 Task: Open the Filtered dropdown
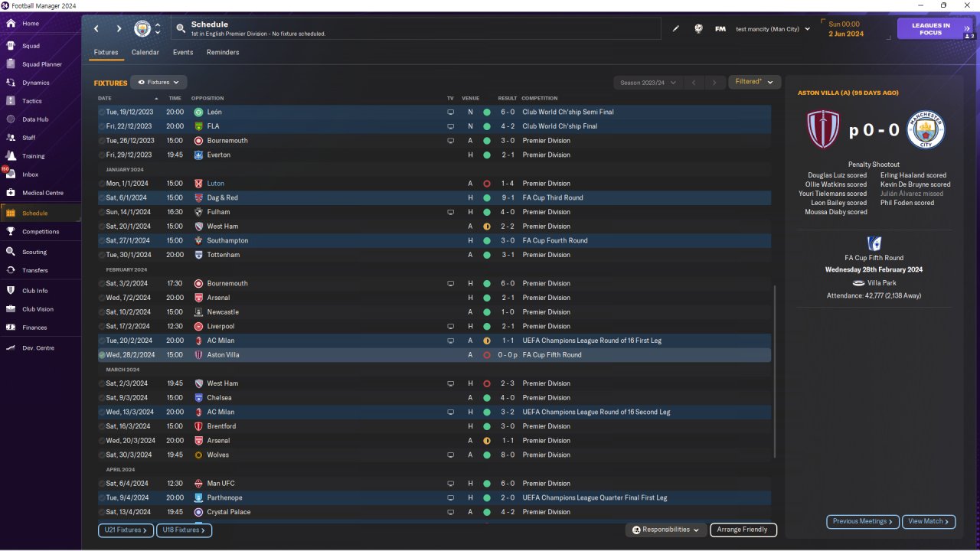point(754,82)
